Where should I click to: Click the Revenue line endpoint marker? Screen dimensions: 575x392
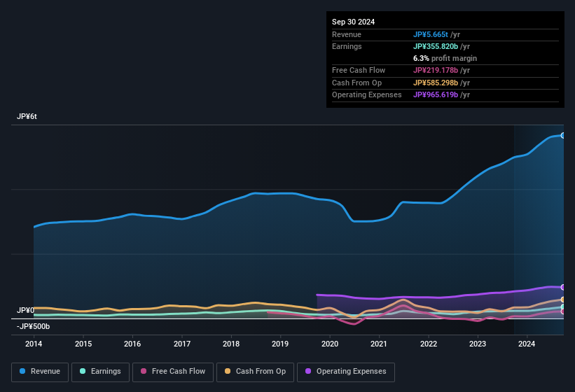click(562, 135)
